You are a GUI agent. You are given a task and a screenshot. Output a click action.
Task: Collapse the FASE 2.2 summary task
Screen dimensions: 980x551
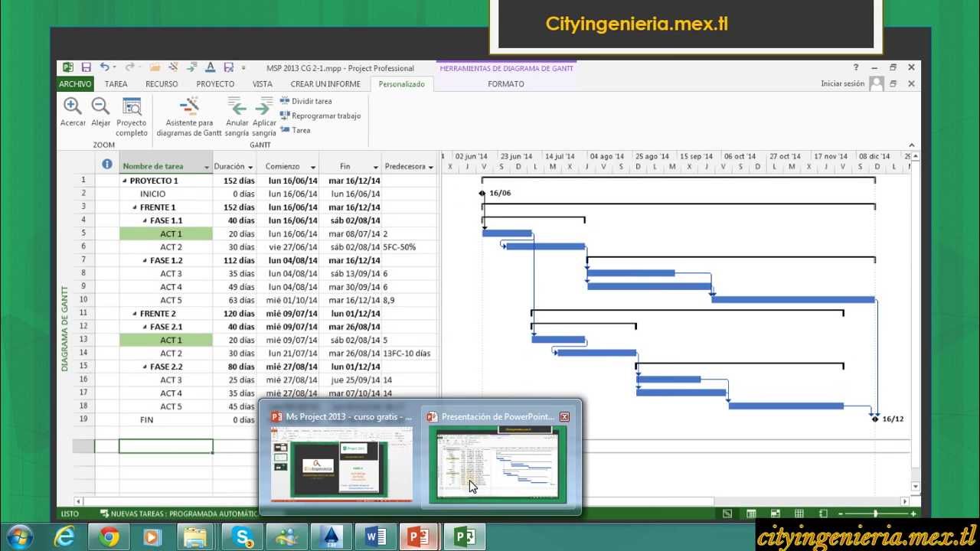(145, 367)
